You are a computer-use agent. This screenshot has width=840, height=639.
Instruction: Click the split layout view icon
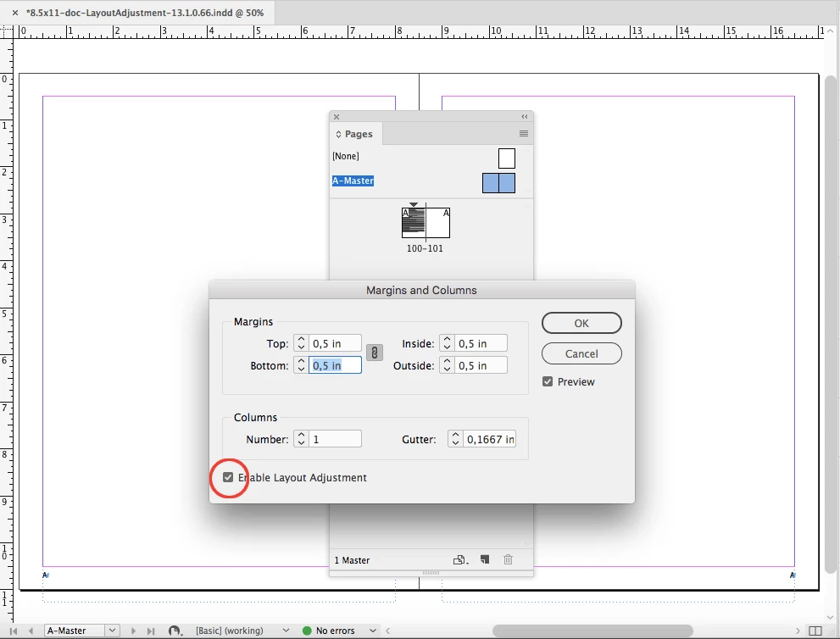(815, 631)
